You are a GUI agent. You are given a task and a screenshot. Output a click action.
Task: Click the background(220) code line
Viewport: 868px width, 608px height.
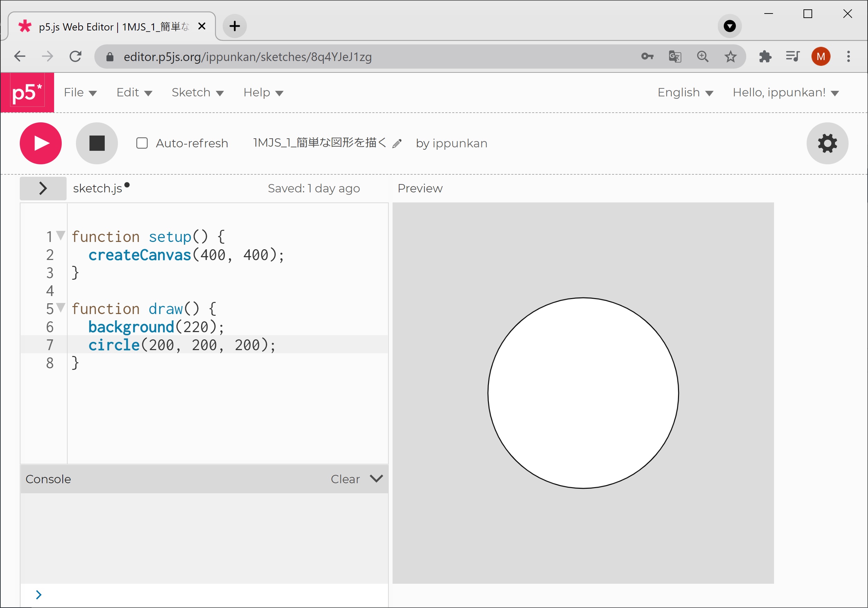[156, 327]
